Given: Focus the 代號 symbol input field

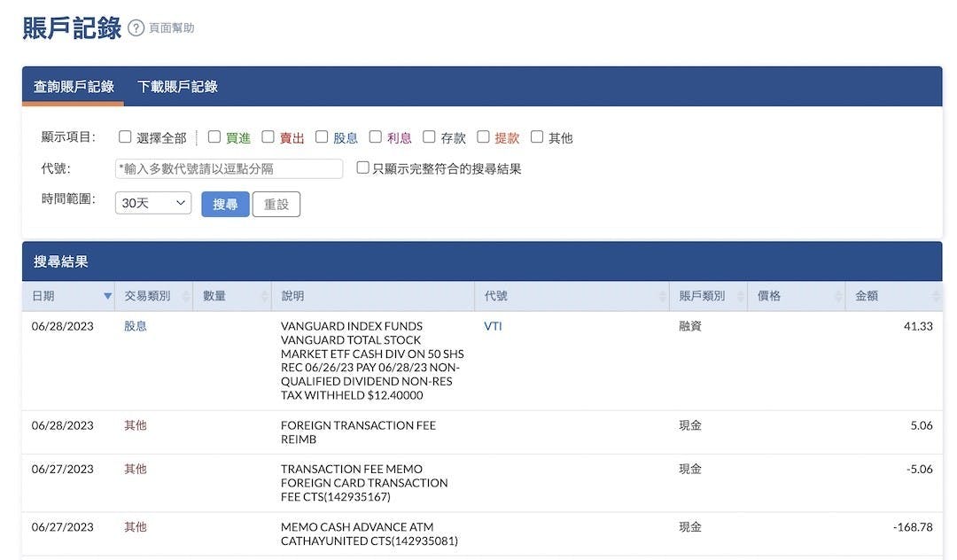Looking at the screenshot, I should coord(229,169).
